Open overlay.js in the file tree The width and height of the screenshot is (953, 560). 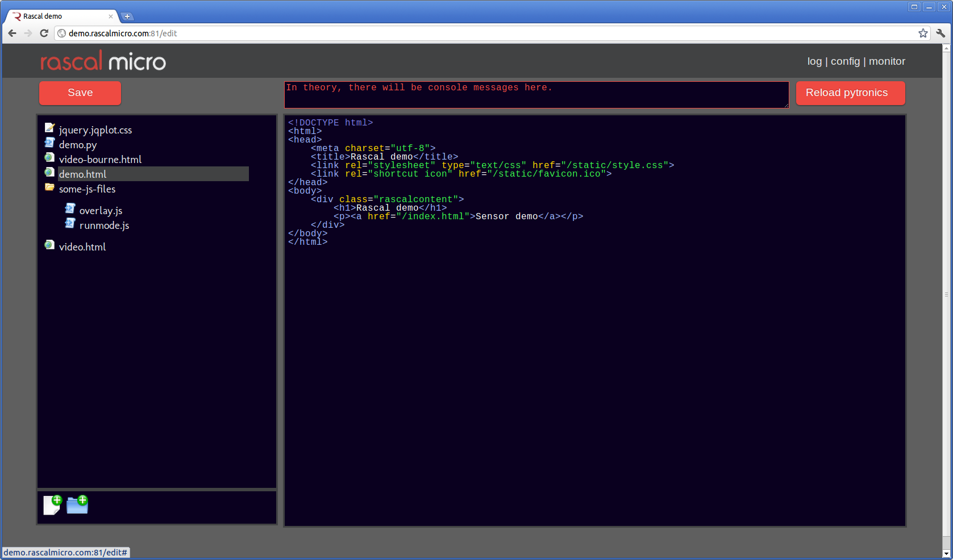pos(101,211)
